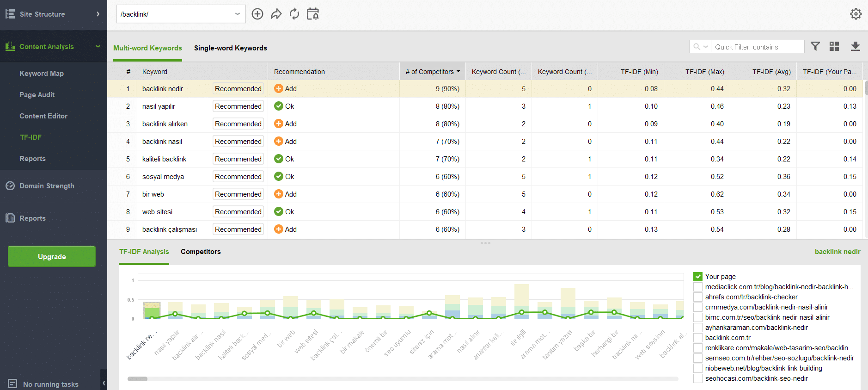Click the green Upgrade button

[52, 256]
